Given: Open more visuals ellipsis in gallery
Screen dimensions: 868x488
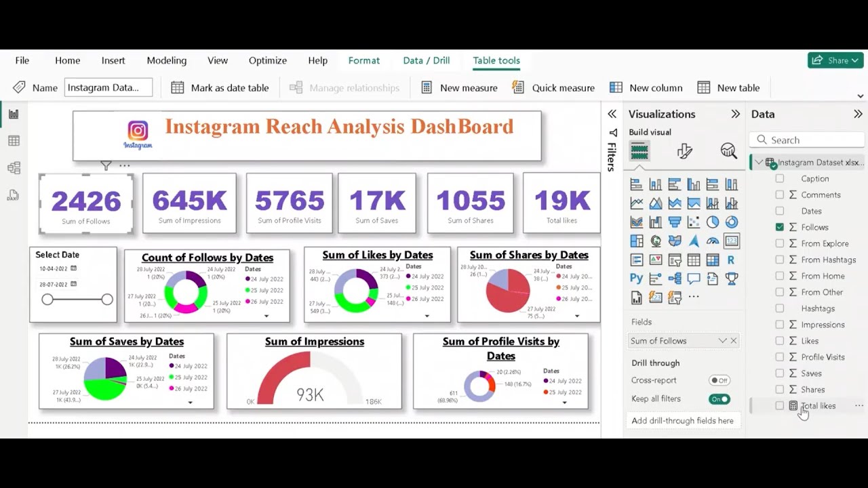Looking at the screenshot, I should tap(693, 297).
